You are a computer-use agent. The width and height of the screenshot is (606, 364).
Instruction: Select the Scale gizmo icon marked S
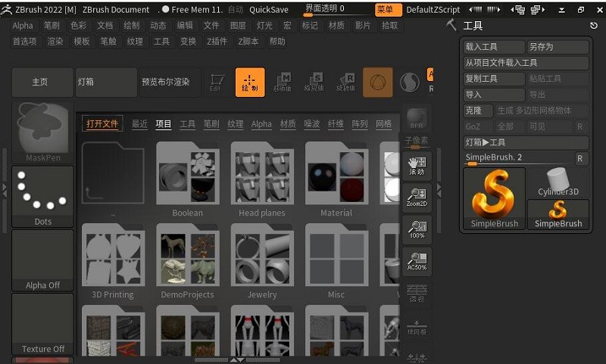pyautogui.click(x=314, y=82)
